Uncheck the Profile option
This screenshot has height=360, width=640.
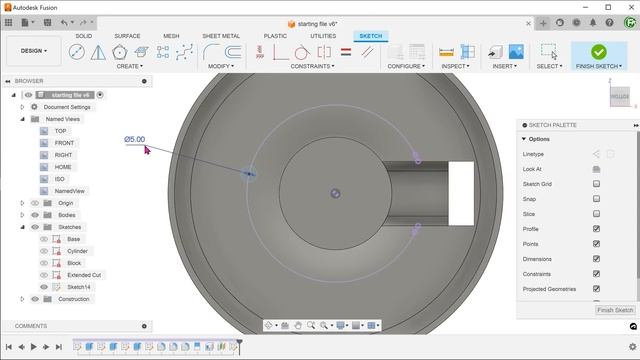(596, 229)
